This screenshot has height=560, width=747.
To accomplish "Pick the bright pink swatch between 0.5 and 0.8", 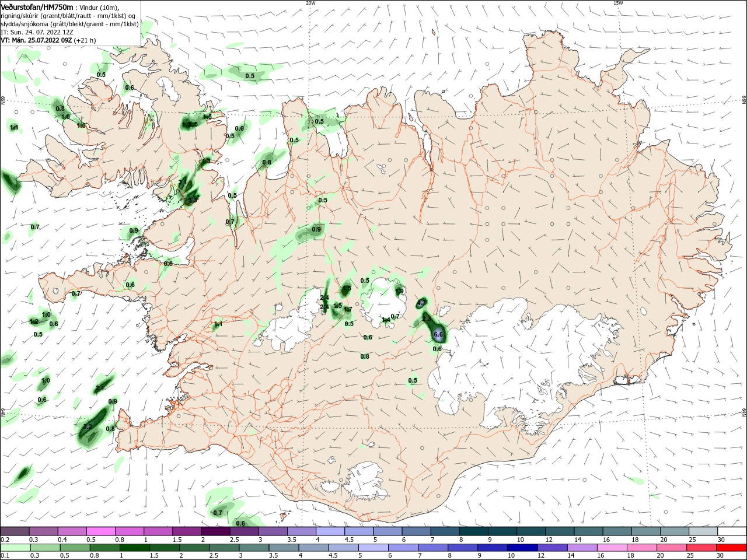I will click(100, 531).
